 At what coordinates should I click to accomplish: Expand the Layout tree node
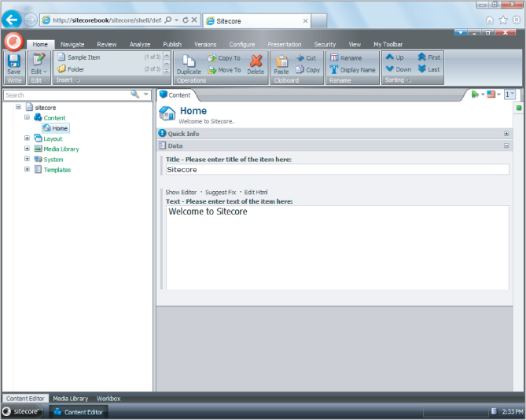point(27,138)
